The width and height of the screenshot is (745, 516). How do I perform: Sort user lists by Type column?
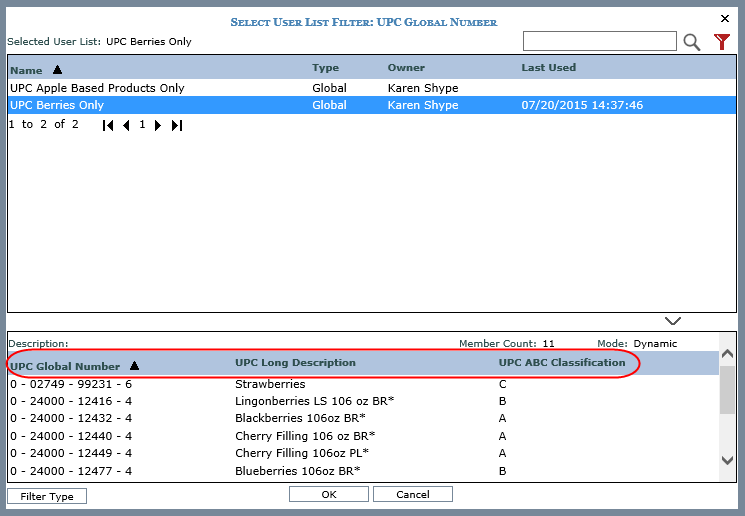pyautogui.click(x=325, y=67)
